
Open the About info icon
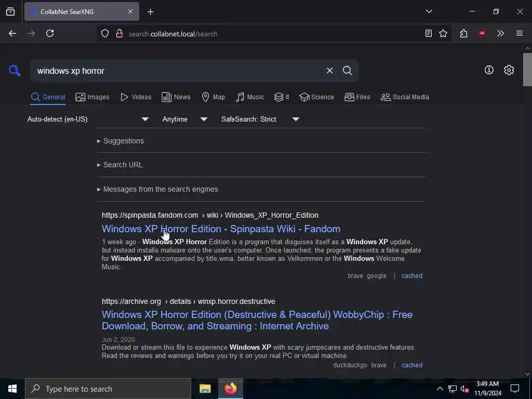tap(489, 70)
